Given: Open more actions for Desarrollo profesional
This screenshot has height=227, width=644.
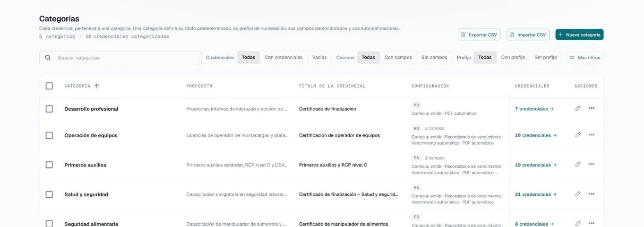Looking at the screenshot, I should click(x=591, y=108).
